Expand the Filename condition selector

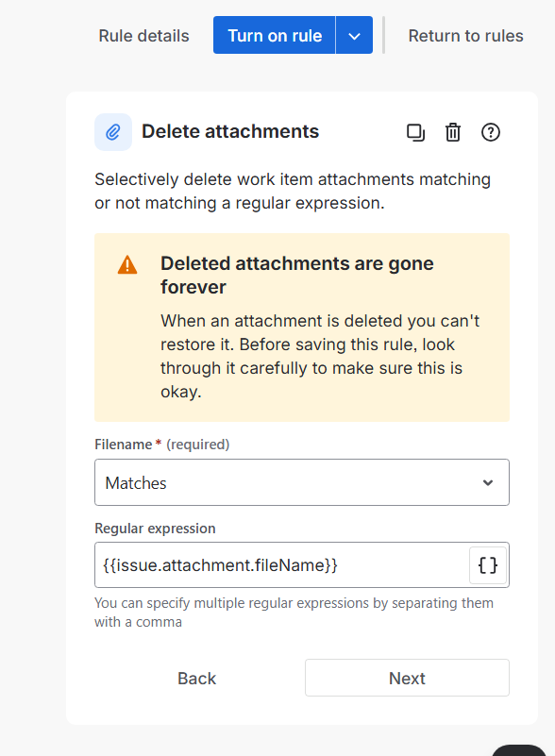coord(301,481)
